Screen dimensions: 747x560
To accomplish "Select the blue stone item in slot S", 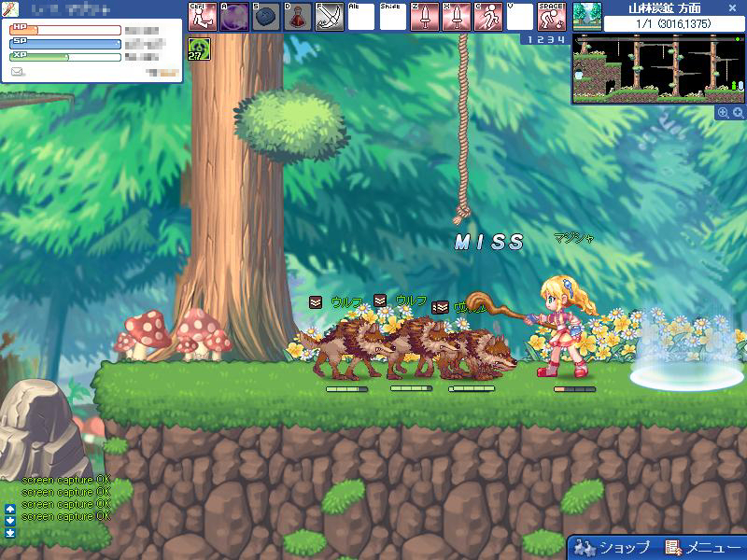I will tap(266, 17).
